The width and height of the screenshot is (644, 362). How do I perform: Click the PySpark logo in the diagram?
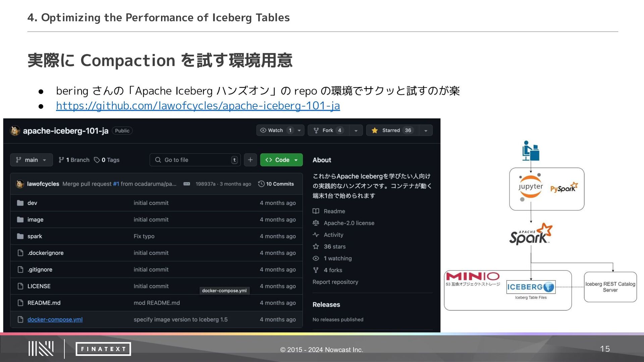[564, 188]
